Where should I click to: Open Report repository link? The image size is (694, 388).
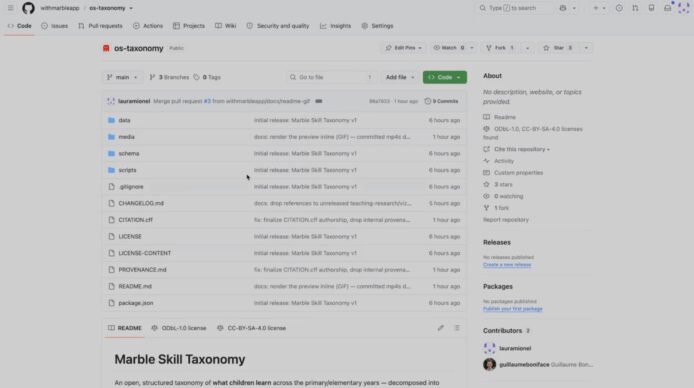505,219
